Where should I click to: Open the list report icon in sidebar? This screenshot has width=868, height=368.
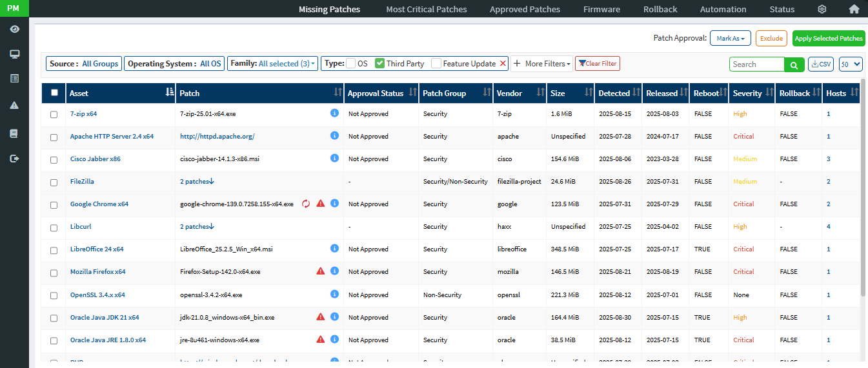14,79
